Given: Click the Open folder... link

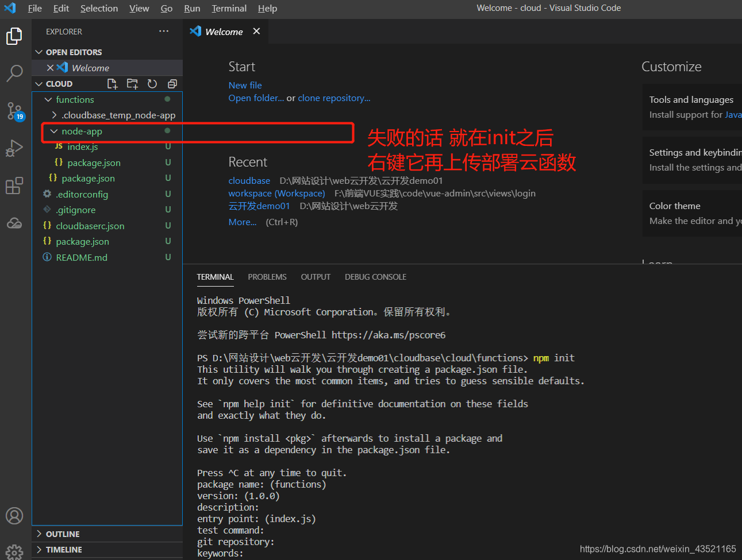Looking at the screenshot, I should click(256, 98).
